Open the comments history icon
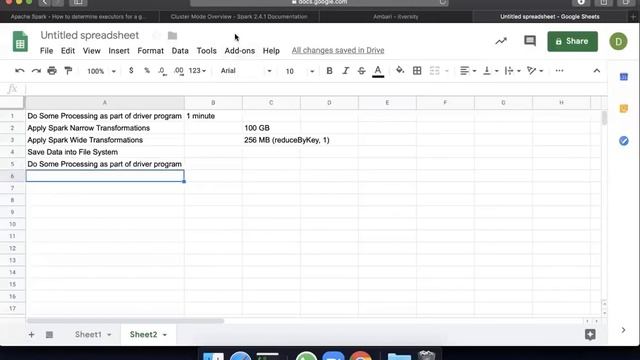The width and height of the screenshot is (640, 360). point(530,41)
